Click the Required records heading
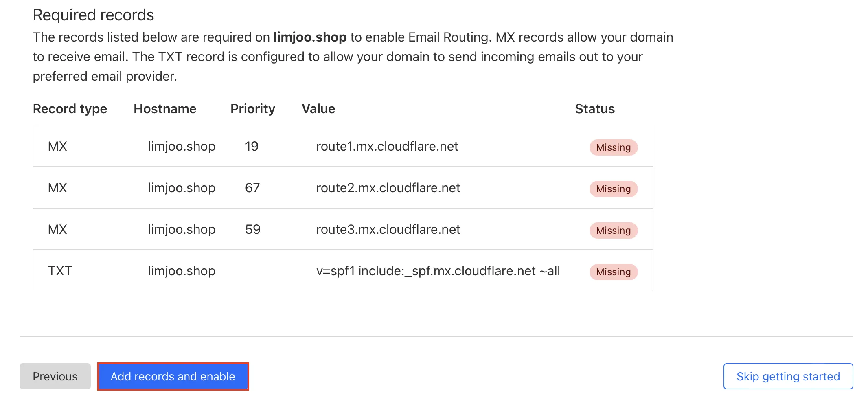 (93, 15)
